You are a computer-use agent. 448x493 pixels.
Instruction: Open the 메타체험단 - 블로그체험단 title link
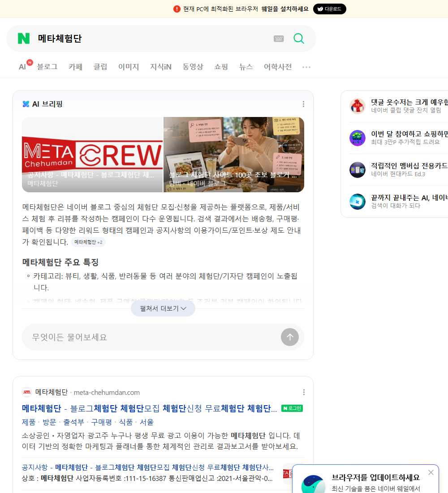149,408
